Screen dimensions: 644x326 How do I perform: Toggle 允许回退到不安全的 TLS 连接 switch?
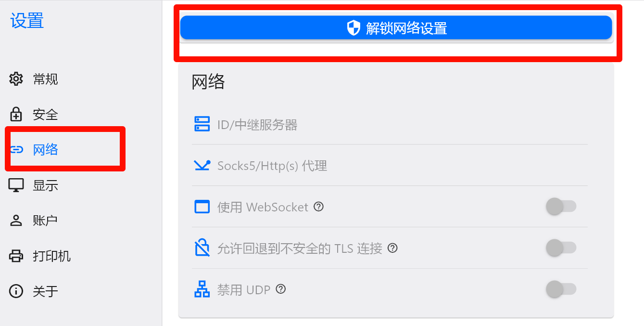pos(561,248)
